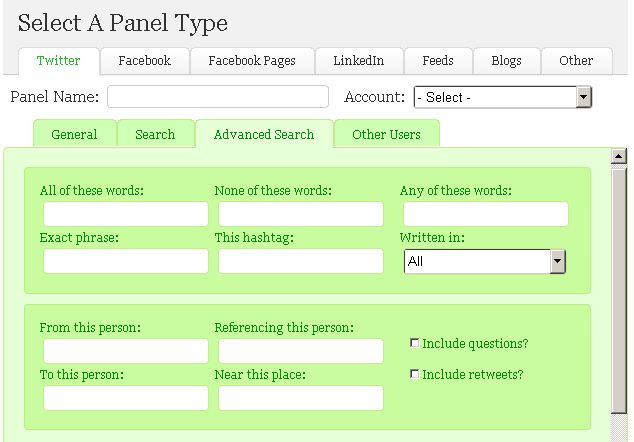Screen dimensions: 634x442
Task: Select the LinkedIn tab
Action: [359, 61]
